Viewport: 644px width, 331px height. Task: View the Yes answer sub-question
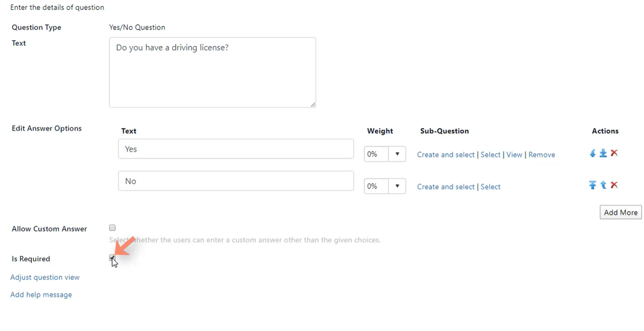(514, 155)
